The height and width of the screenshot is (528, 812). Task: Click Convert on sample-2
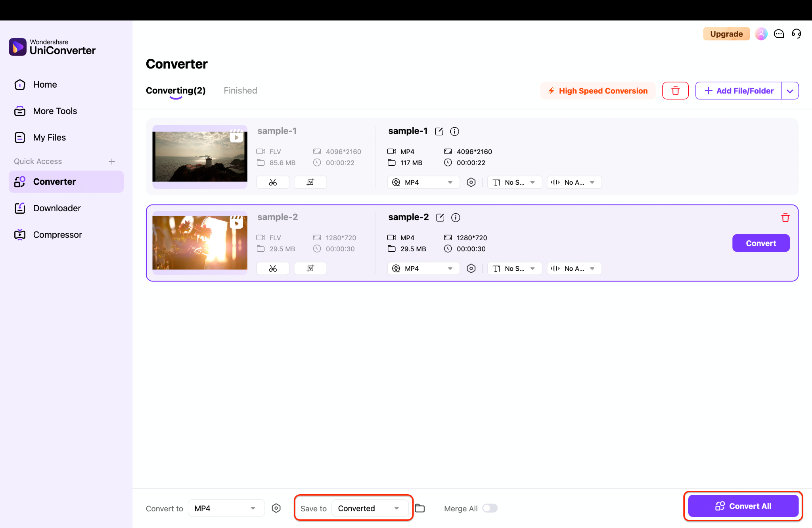760,243
